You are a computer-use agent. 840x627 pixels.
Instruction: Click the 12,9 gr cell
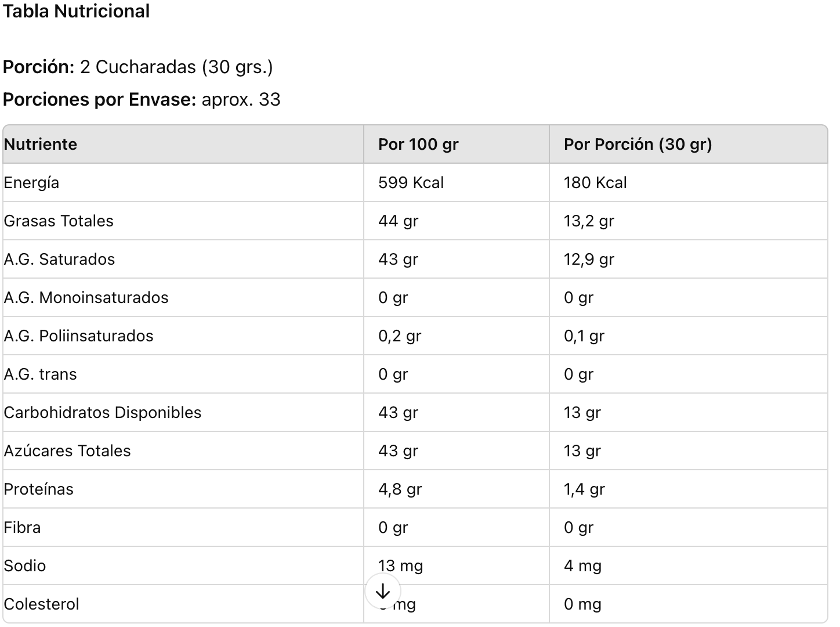click(589, 259)
